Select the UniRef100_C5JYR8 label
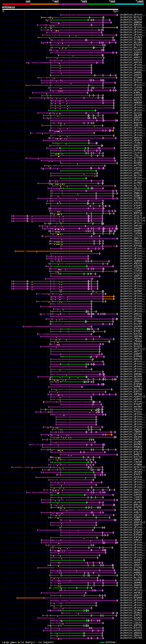Screen dimensions: 146x644 click(131, 638)
